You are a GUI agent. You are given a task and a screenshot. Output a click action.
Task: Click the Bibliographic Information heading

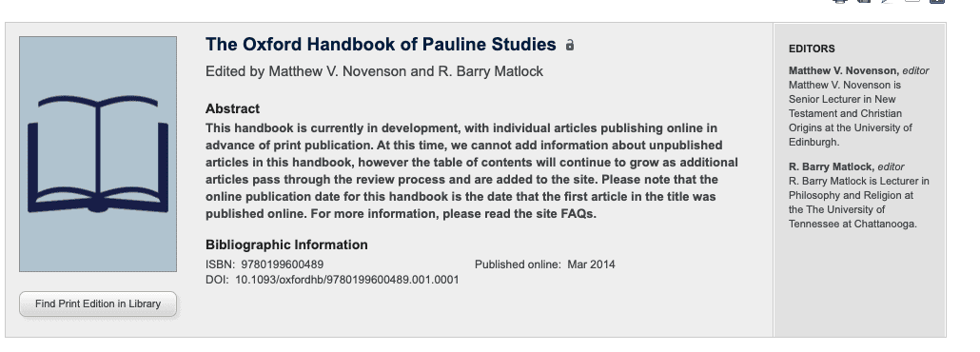287,245
